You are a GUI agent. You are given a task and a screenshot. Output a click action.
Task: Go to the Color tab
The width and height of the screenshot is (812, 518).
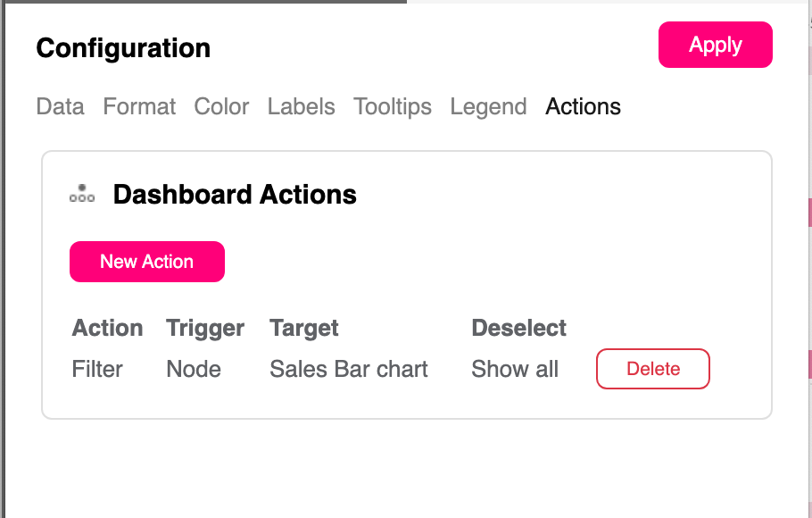[221, 106]
